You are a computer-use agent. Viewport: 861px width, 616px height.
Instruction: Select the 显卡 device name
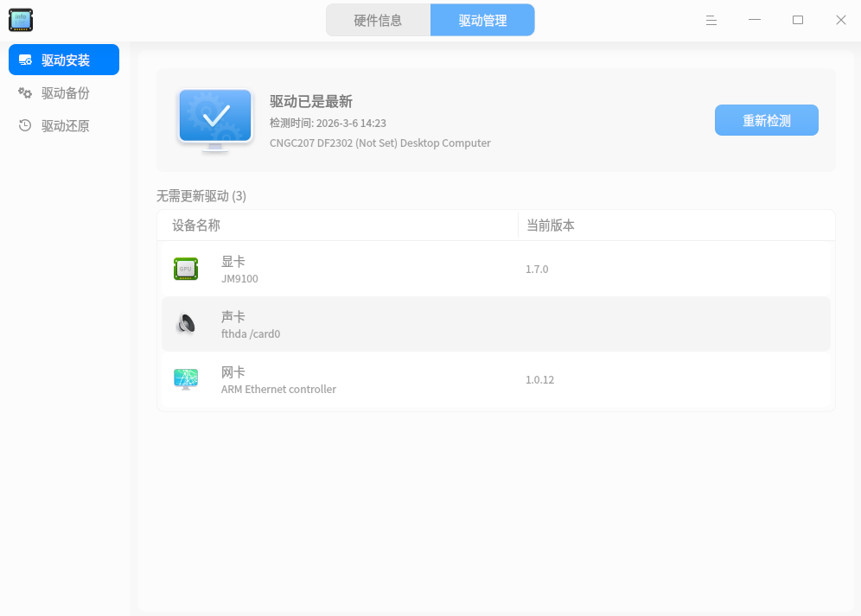(x=233, y=261)
